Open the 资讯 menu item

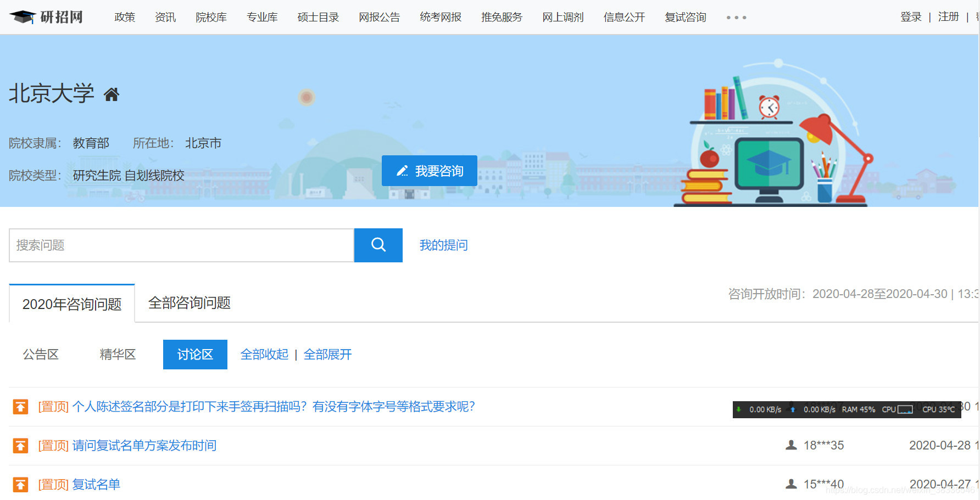pyautogui.click(x=165, y=17)
